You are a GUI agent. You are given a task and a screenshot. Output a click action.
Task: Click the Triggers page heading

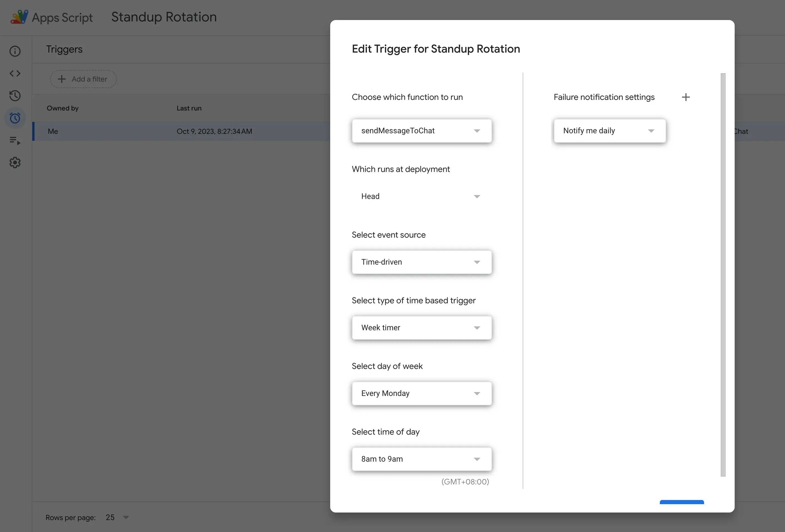(64, 49)
